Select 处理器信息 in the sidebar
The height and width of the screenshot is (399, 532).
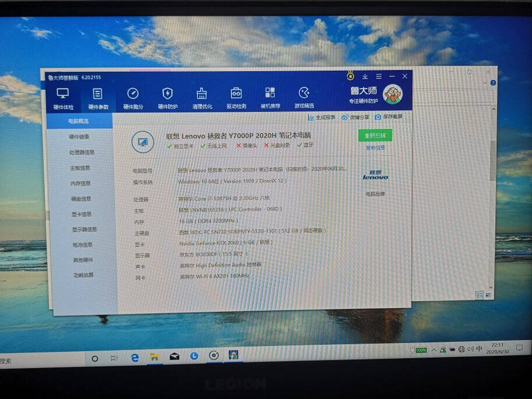click(x=82, y=152)
